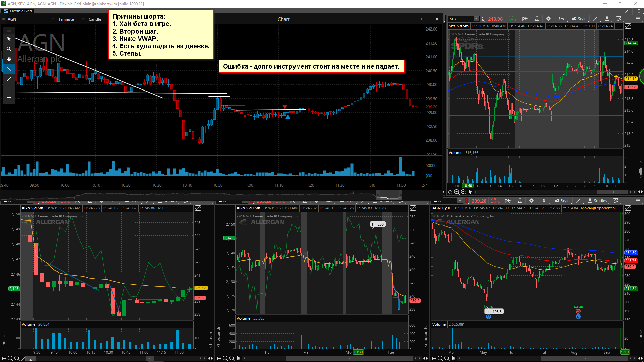
Task: Select the pointer arrow drawing tool
Action: [9, 39]
